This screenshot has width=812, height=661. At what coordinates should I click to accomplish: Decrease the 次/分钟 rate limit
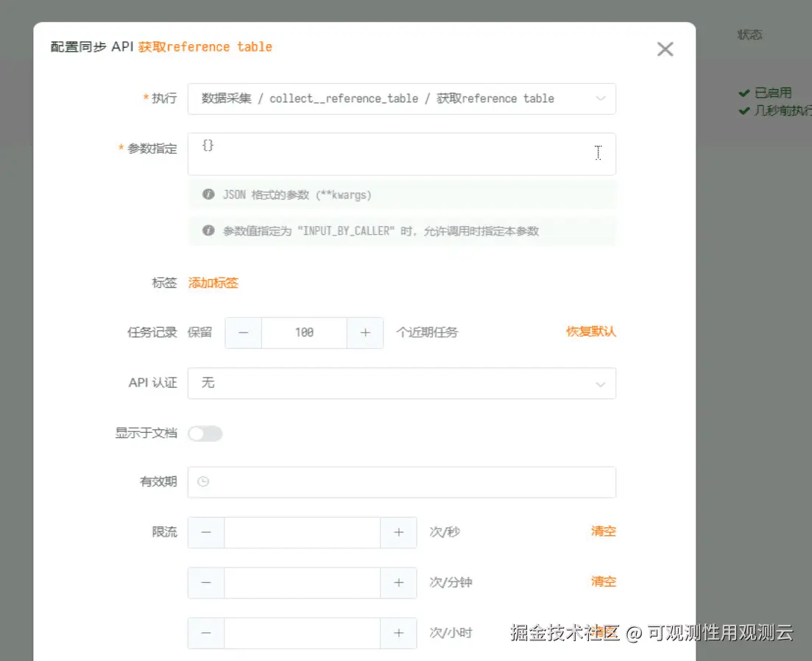pyautogui.click(x=206, y=582)
